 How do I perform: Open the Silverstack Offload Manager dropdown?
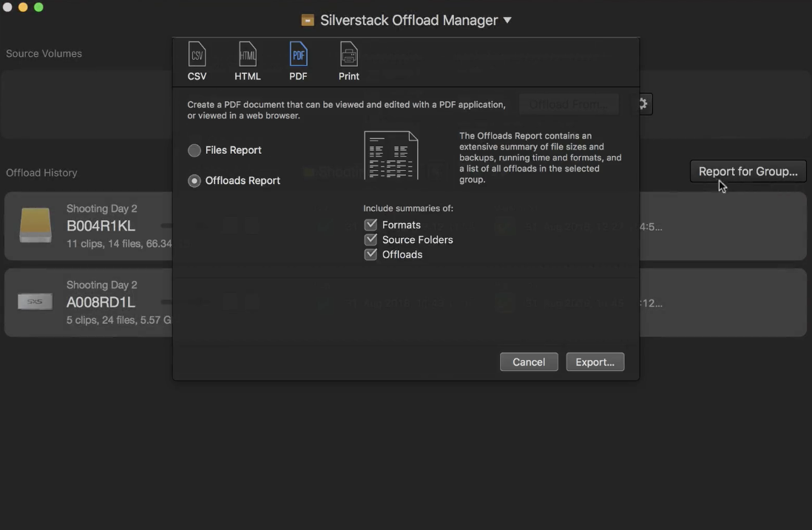(x=507, y=20)
